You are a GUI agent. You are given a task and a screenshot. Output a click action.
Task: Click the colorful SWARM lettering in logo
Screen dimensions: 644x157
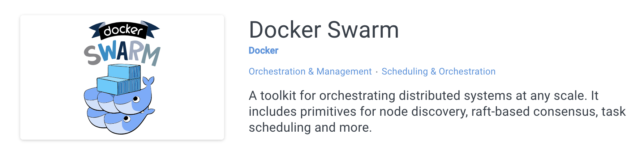click(x=122, y=54)
